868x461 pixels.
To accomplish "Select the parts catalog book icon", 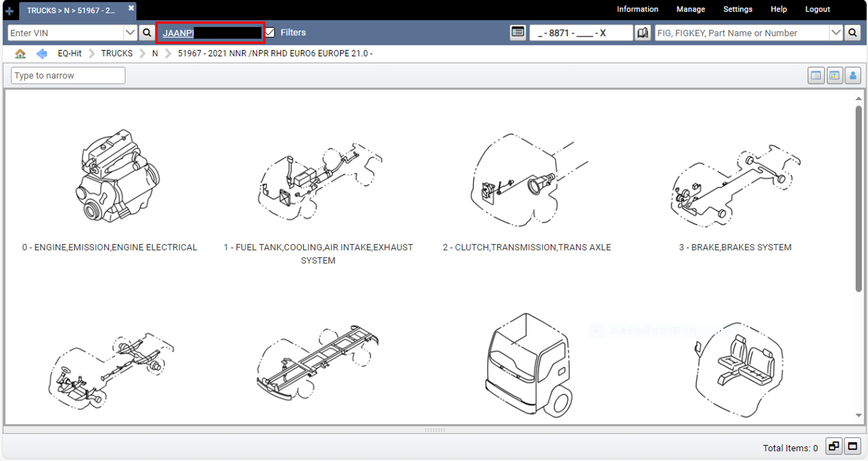I will pyautogui.click(x=642, y=32).
